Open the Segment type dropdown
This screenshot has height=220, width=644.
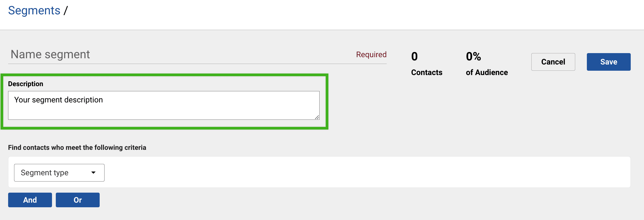[x=59, y=173]
